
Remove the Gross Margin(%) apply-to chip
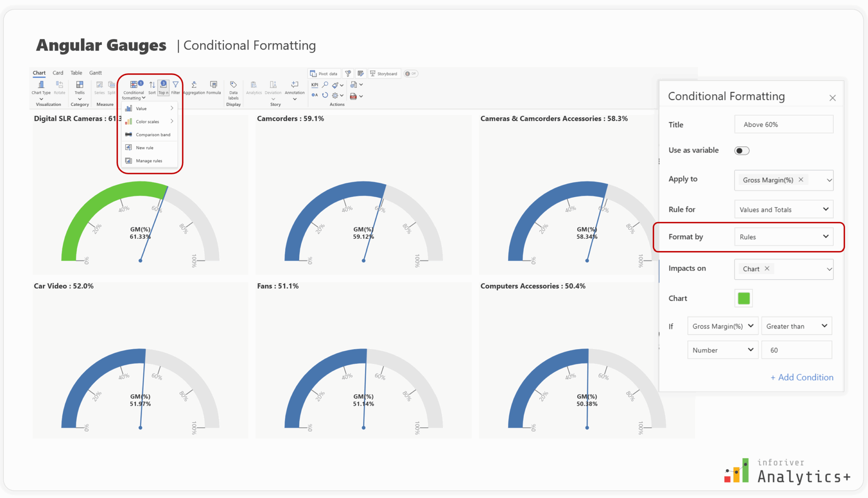(801, 180)
